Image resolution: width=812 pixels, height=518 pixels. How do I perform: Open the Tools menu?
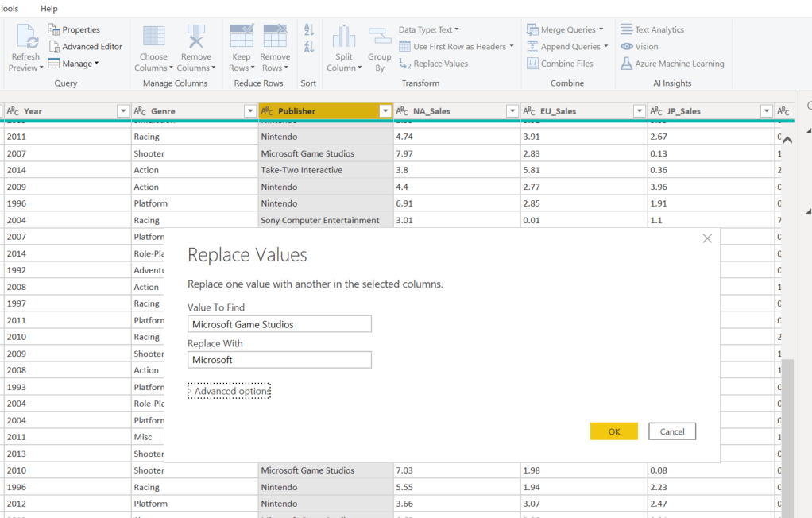(x=9, y=8)
